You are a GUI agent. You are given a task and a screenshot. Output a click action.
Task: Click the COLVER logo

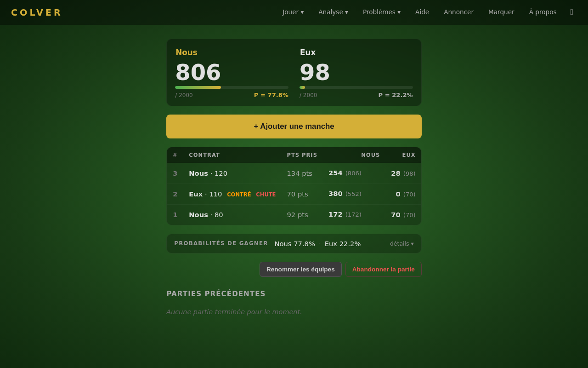[36, 12]
